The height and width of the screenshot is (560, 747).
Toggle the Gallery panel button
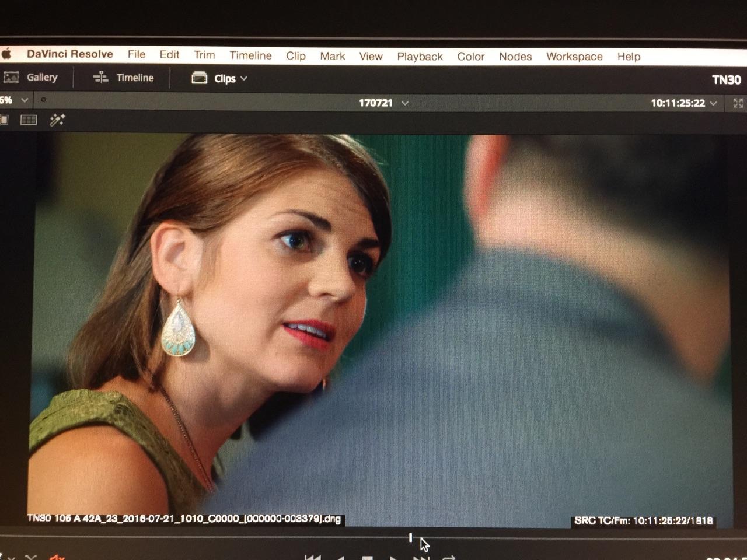pos(30,77)
